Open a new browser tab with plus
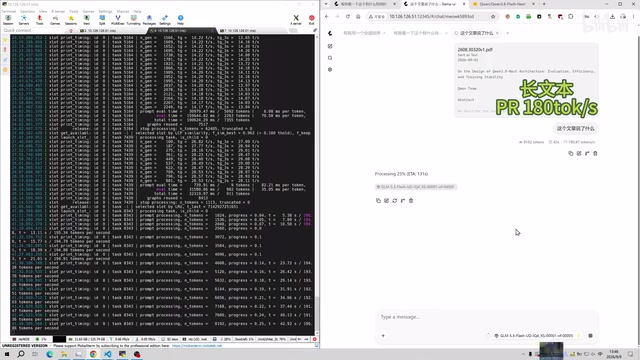640x360 pixels. 544,4
